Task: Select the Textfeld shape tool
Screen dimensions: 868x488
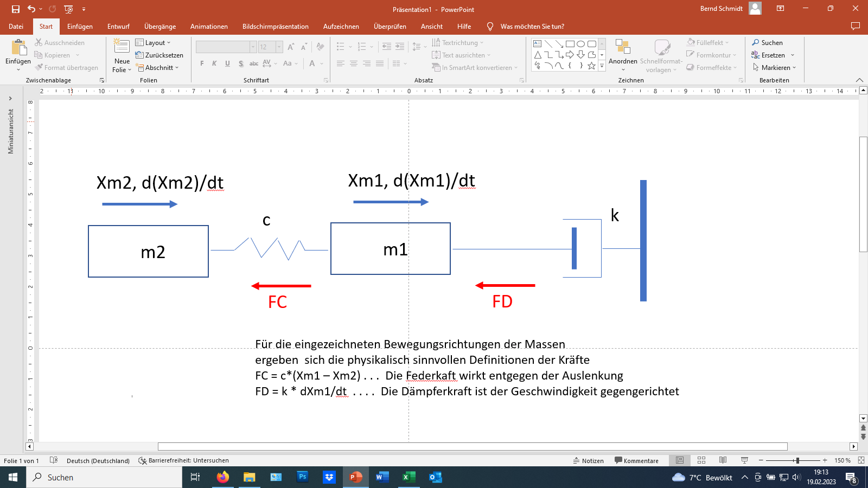Action: pyautogui.click(x=538, y=43)
